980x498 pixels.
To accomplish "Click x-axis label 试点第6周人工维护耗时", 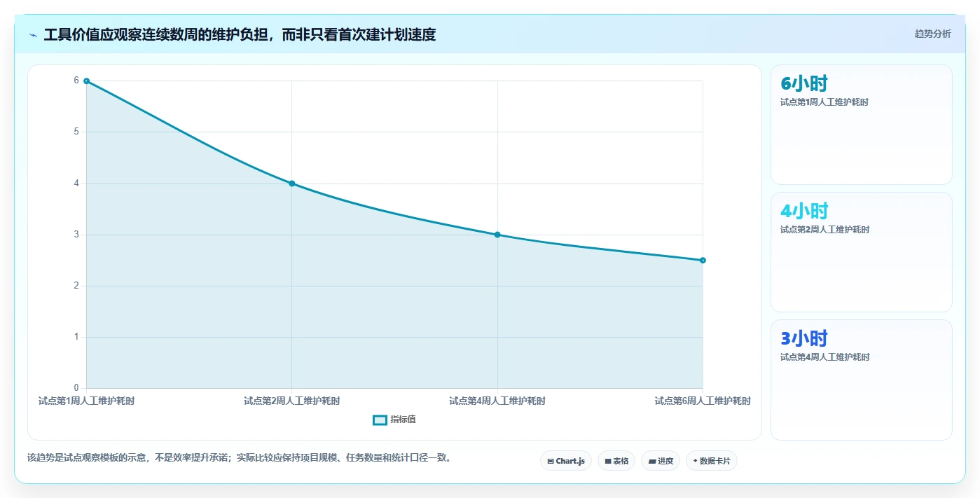I will [x=703, y=401].
